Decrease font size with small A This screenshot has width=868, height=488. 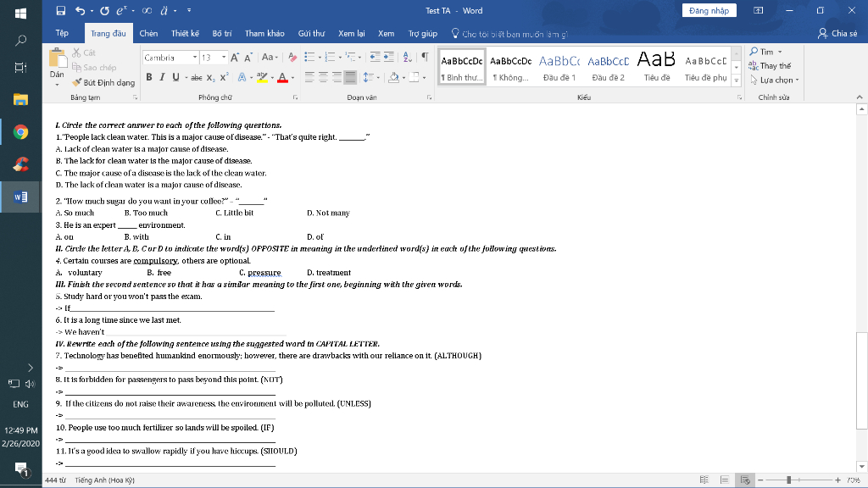[248, 58]
